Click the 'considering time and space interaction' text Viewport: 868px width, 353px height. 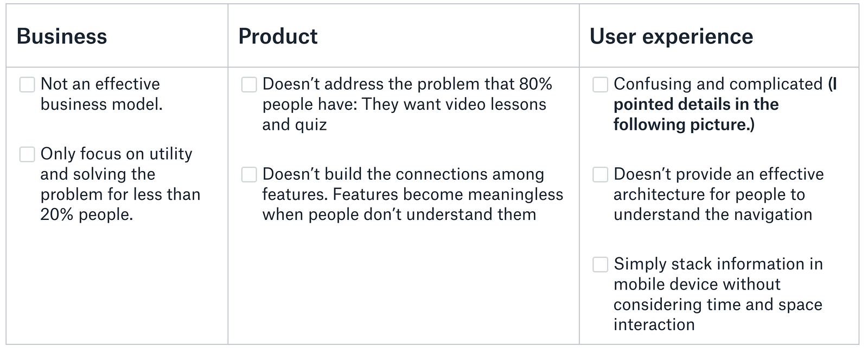coord(718,305)
